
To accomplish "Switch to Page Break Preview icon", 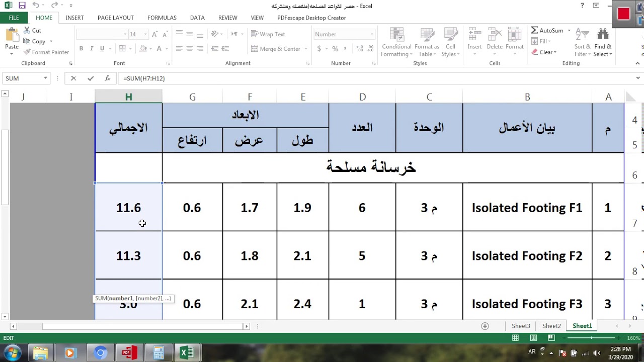I will pos(551,338).
